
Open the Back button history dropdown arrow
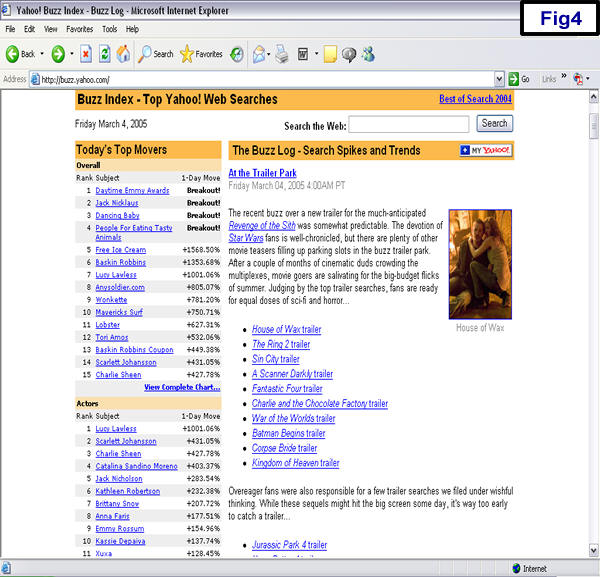pos(42,54)
